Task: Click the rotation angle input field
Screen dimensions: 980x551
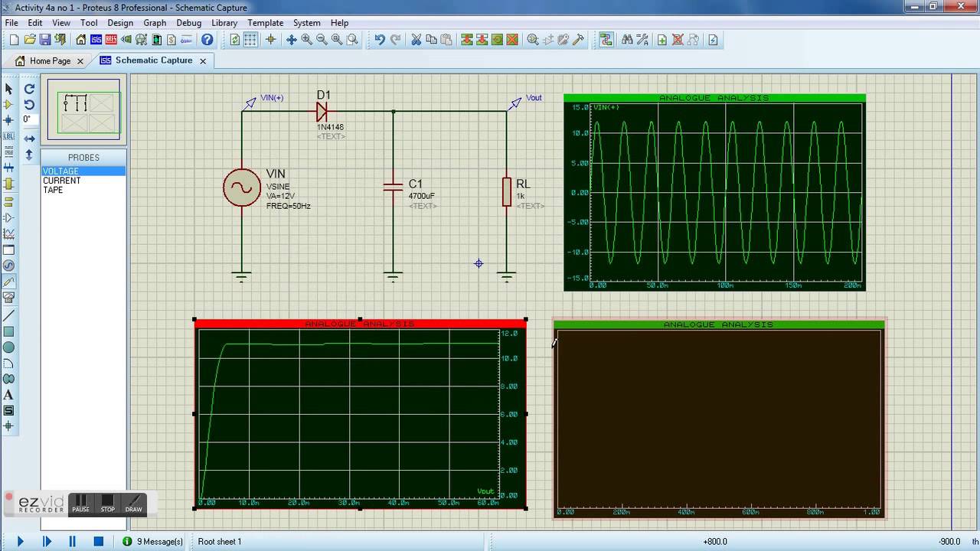Action: click(x=30, y=120)
